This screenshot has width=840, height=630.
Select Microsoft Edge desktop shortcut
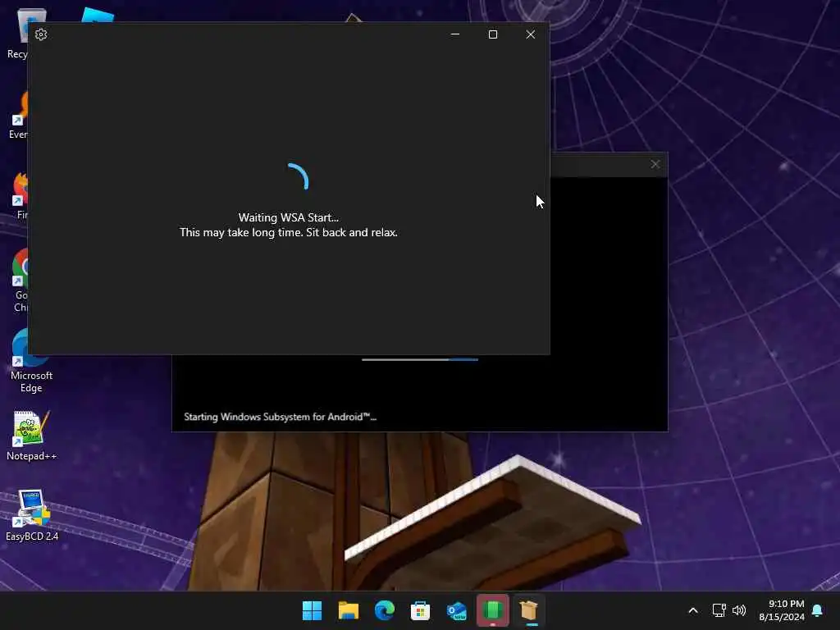[31, 361]
